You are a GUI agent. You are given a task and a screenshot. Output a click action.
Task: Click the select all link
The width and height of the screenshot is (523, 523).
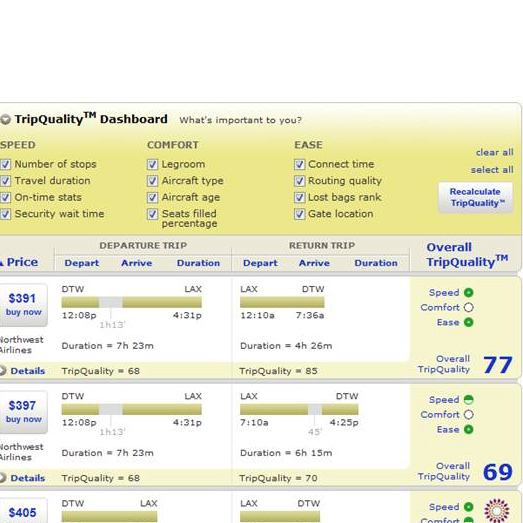click(x=492, y=170)
